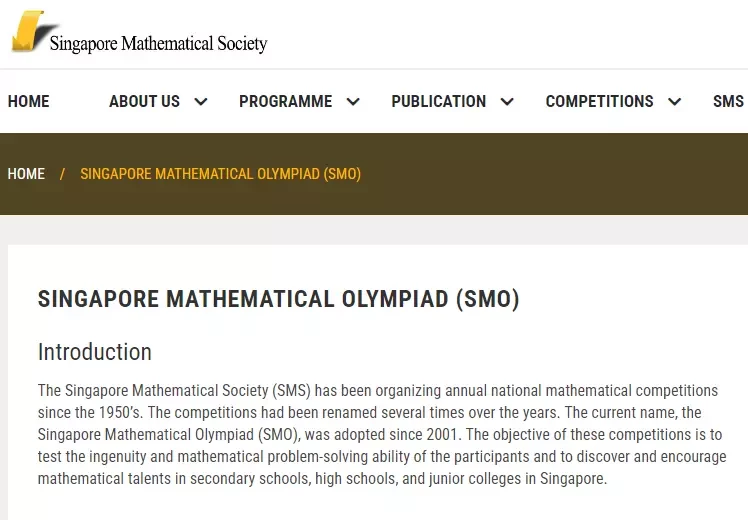Viewport: 748px width, 520px height.
Task: Click the line 'test the ingenuity and mathematical problem-solving'
Action: 382,457
